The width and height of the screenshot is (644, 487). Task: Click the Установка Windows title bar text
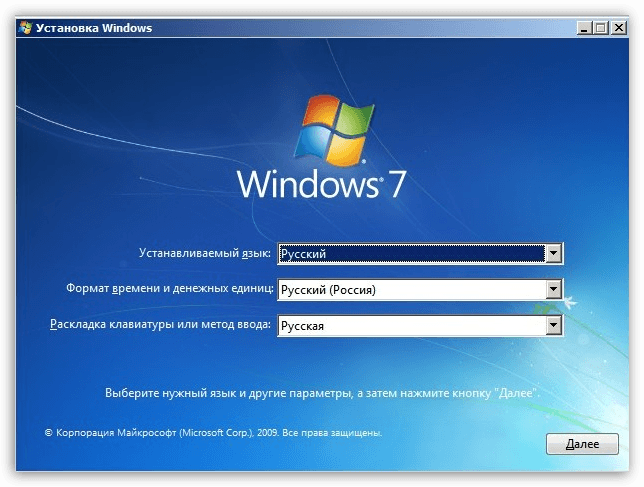pos(94,28)
